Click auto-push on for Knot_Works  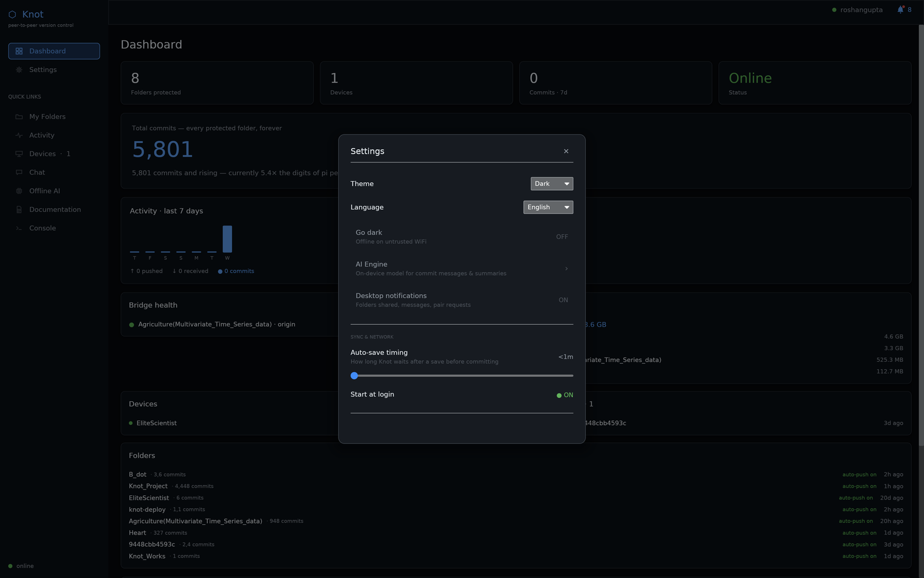click(x=859, y=556)
